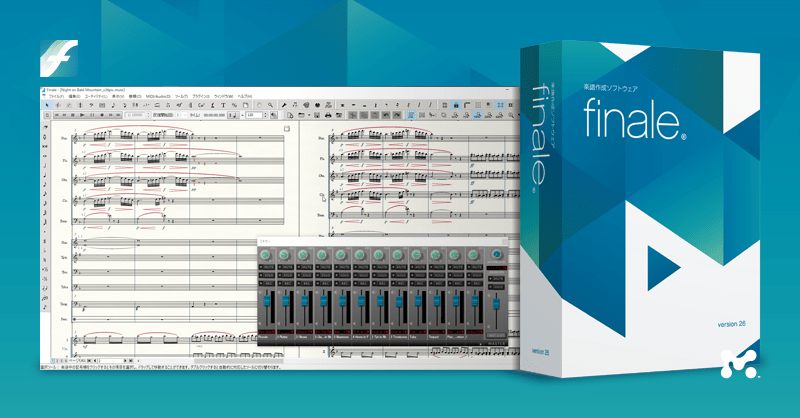Screen dimensions: 800x418
Task: Select the Clef tool
Action: tap(91, 105)
